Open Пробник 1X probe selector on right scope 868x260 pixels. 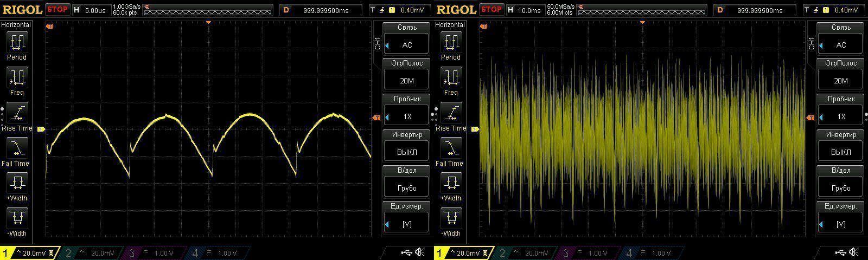(x=840, y=116)
